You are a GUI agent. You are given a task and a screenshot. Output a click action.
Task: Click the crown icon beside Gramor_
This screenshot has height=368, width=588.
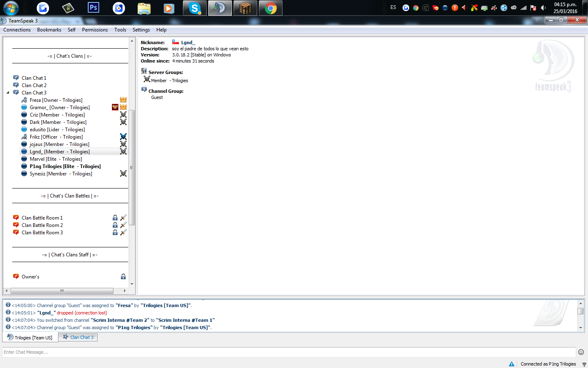123,107
